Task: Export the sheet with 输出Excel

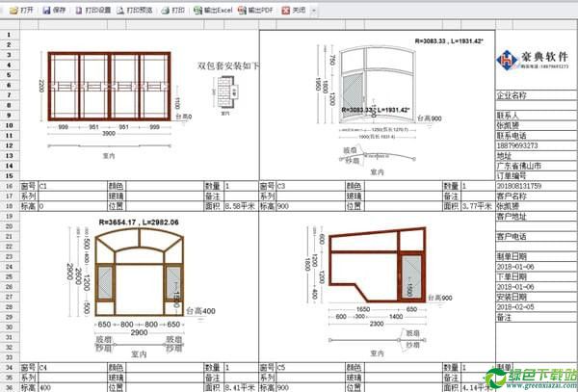Action: (x=212, y=8)
